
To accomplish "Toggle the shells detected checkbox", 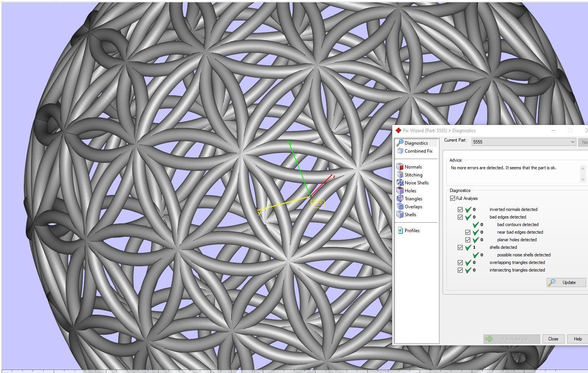I will 460,247.
